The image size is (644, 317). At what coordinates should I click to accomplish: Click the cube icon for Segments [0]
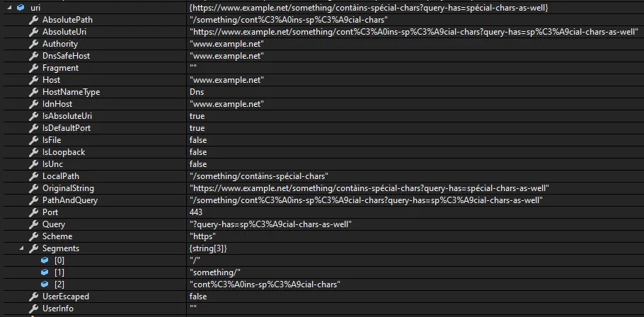coord(45,260)
